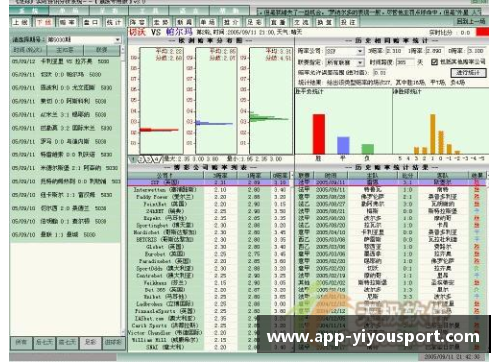Select the 2005/08/28 history row

point(390,197)
